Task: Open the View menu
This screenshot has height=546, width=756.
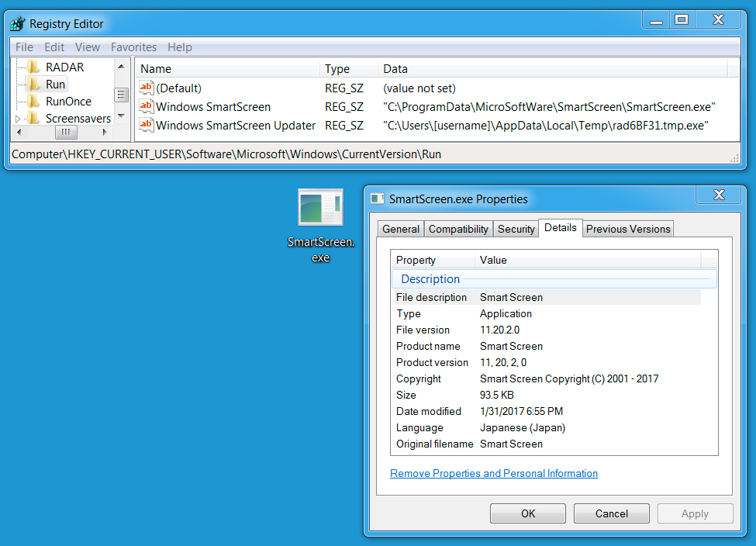Action: pyautogui.click(x=88, y=47)
